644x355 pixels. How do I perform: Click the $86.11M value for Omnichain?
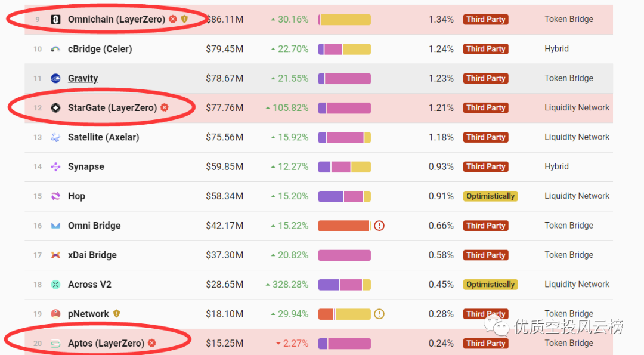click(x=225, y=19)
